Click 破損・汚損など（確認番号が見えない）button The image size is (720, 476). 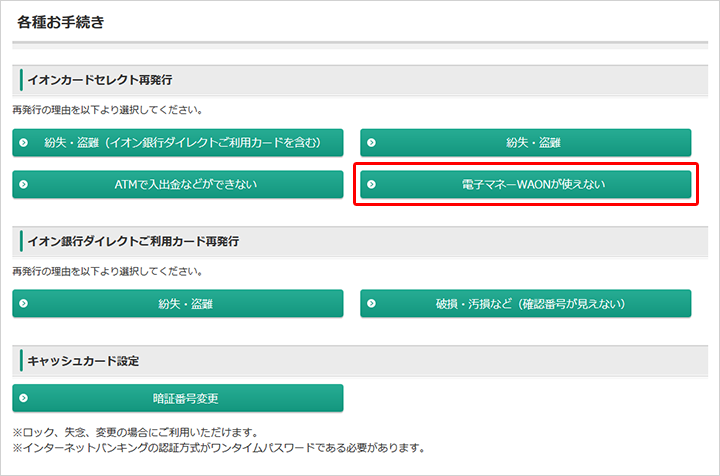click(x=526, y=303)
